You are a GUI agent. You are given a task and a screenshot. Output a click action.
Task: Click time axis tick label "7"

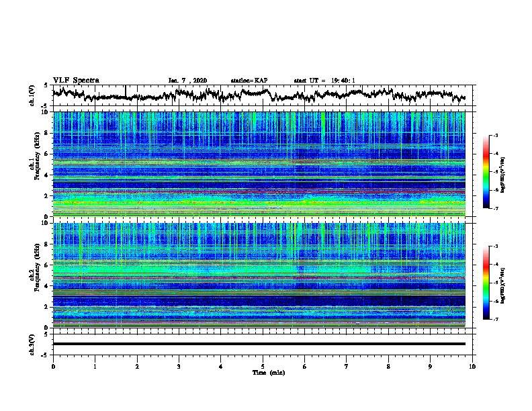(347, 367)
